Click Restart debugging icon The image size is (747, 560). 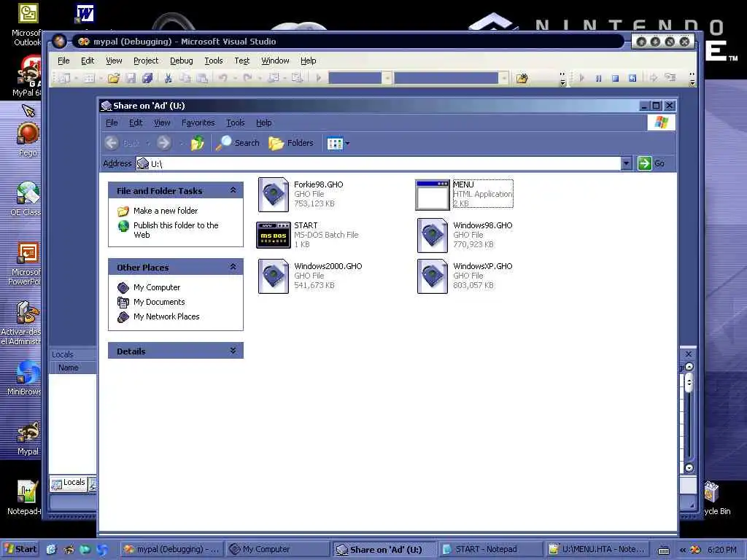pyautogui.click(x=632, y=78)
